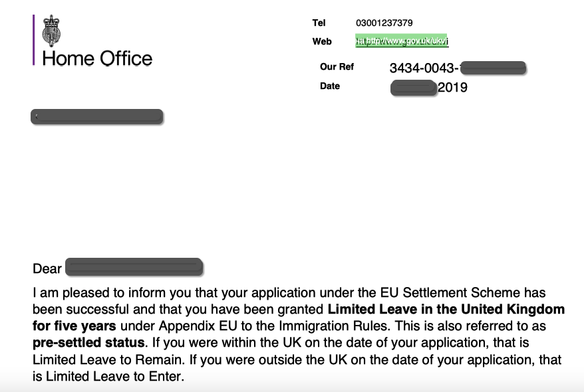Click the redacted part of the reference number

[x=493, y=68]
